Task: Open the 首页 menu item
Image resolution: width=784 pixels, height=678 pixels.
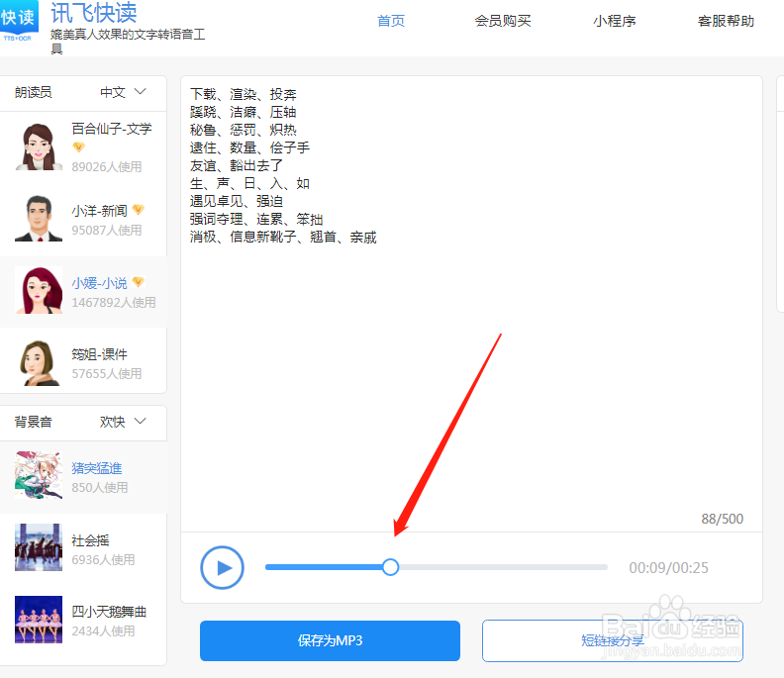Action: coord(390,21)
